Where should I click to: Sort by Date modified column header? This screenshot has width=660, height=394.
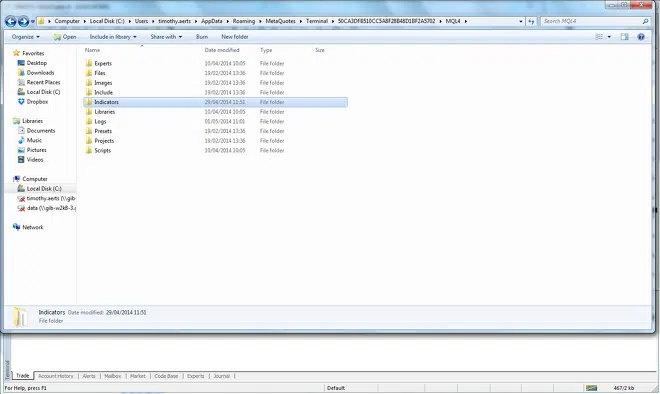pyautogui.click(x=222, y=50)
